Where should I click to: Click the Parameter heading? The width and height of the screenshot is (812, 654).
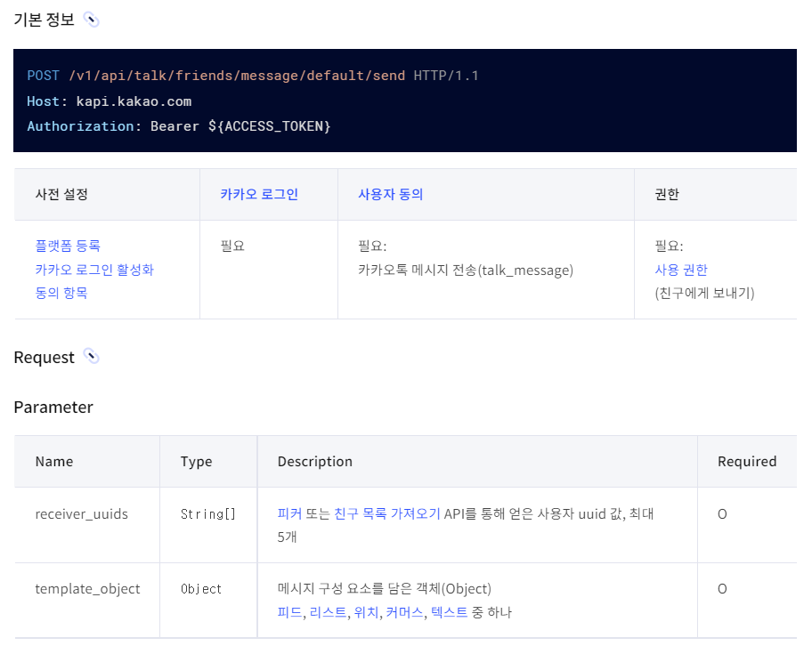53,408
